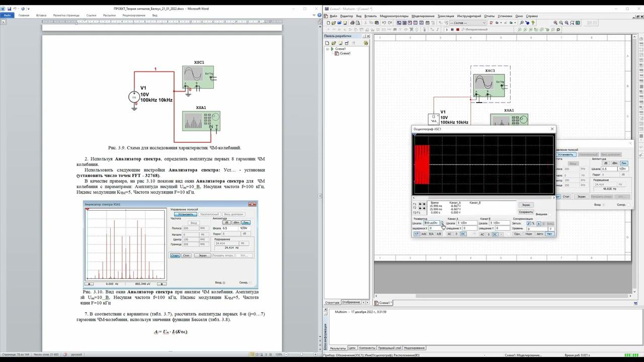Image resolution: width=644 pixels, height=362 pixels.
Task: Click Zoom in magnifier icon in Multisim
Action: click(x=555, y=23)
